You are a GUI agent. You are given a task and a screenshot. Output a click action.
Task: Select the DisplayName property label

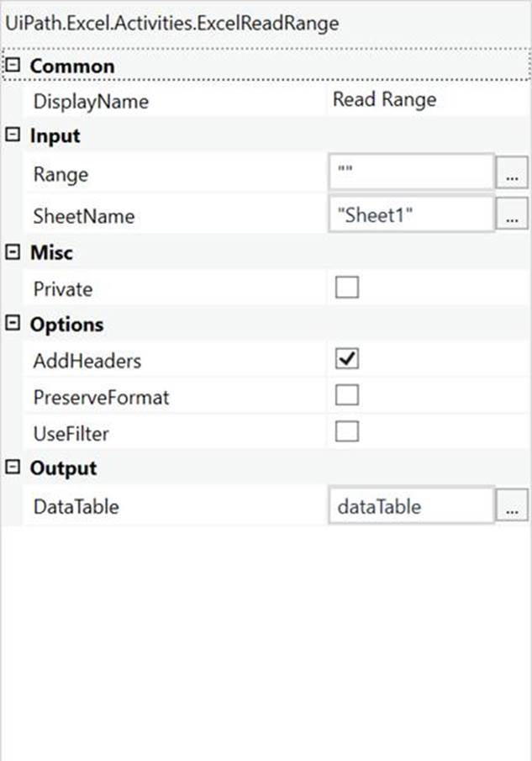(91, 102)
